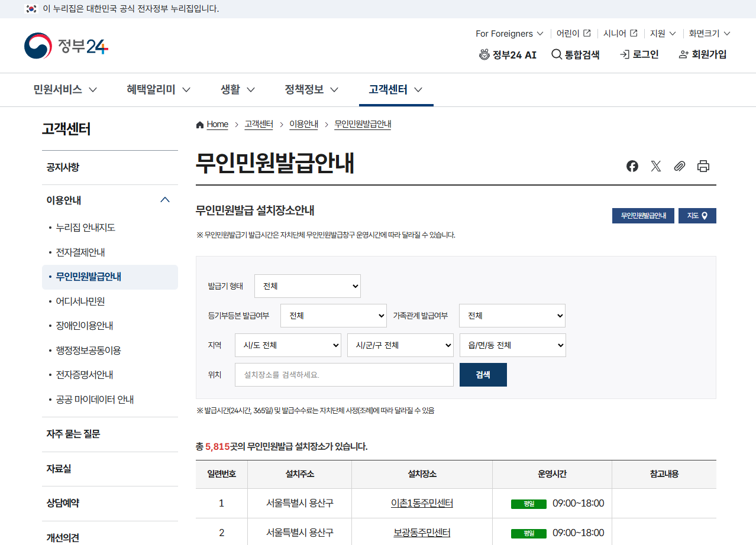Open 지도 map view button

click(x=697, y=216)
